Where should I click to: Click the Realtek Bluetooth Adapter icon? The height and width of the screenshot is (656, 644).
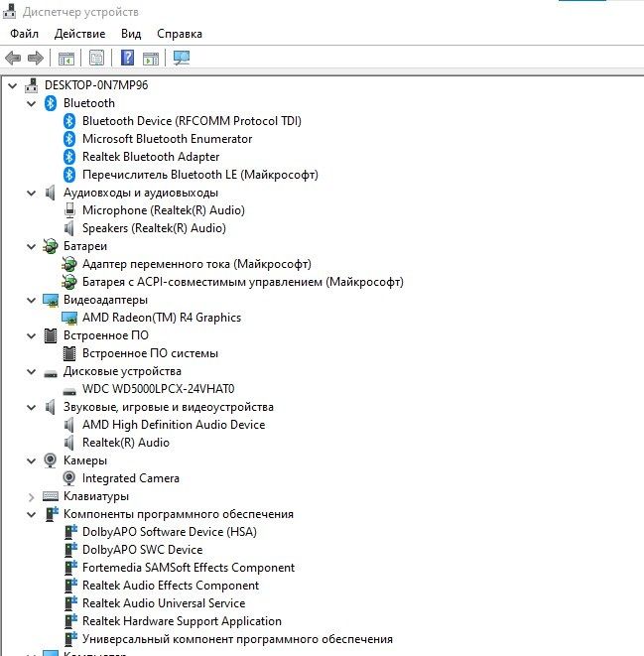click(x=69, y=157)
